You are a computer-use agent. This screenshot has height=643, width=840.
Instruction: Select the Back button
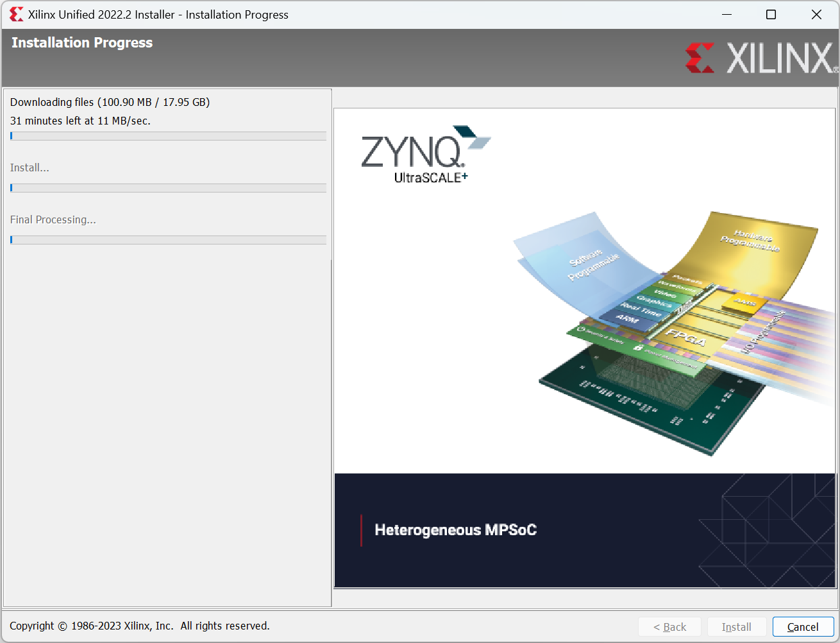coord(669,626)
